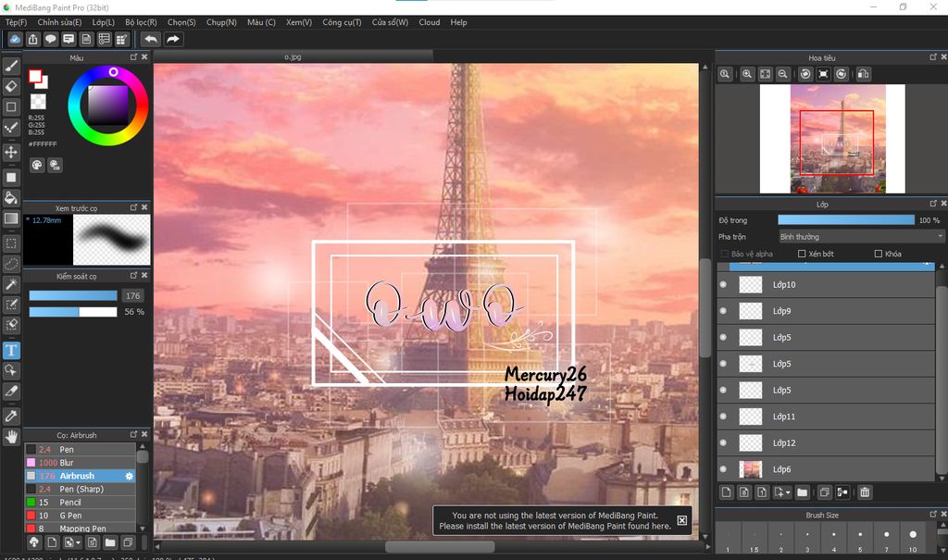This screenshot has height=560, width=948.
Task: Delete layer with the trash icon
Action: (x=866, y=492)
